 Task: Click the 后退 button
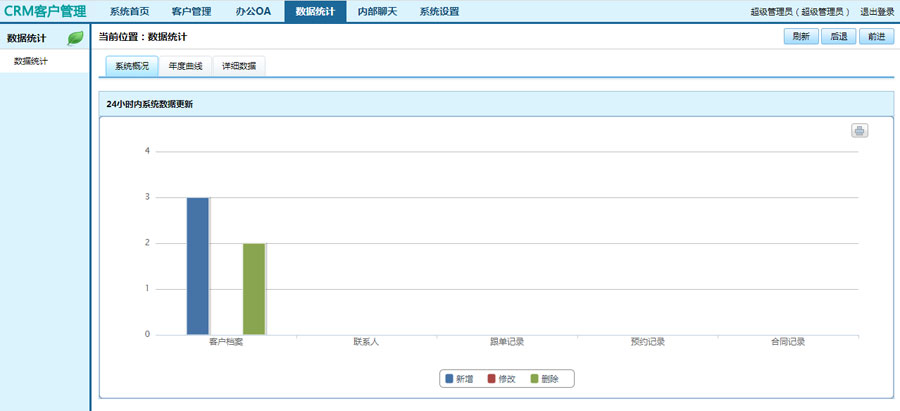[837, 36]
